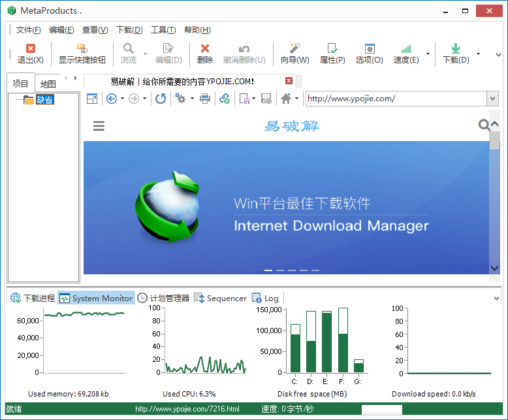
Task: Click the status bar progress indicator
Action: 382,410
